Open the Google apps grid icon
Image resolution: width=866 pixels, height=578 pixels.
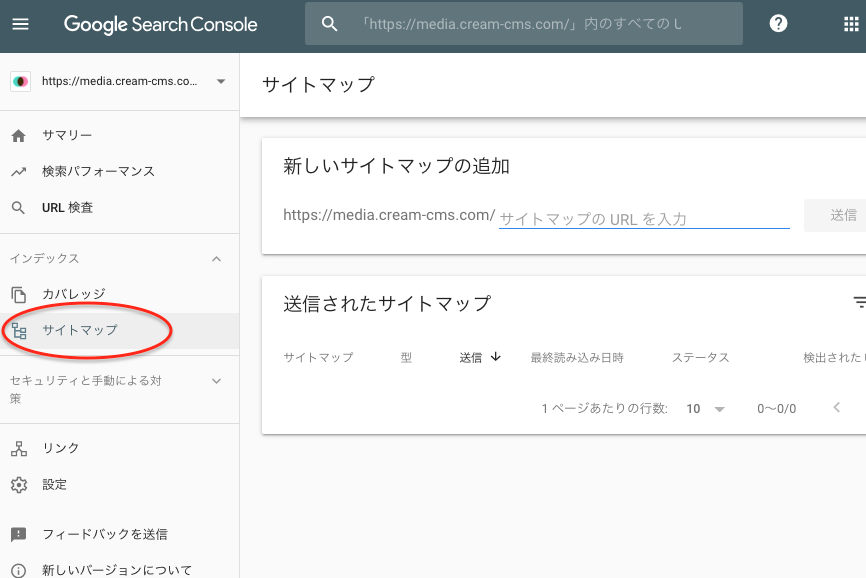coord(851,24)
